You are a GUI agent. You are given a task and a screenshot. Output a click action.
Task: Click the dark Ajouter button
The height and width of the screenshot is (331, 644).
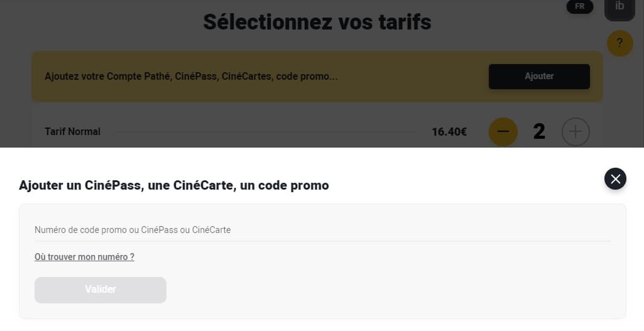pos(539,76)
